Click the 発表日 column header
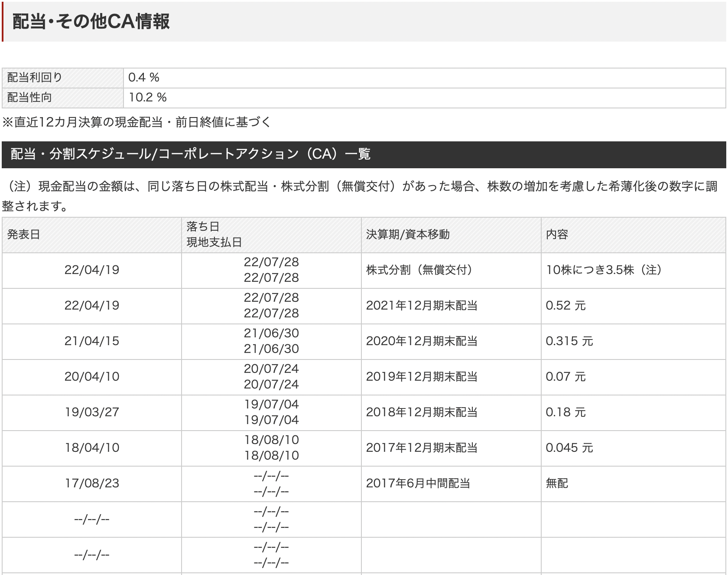 coord(92,235)
